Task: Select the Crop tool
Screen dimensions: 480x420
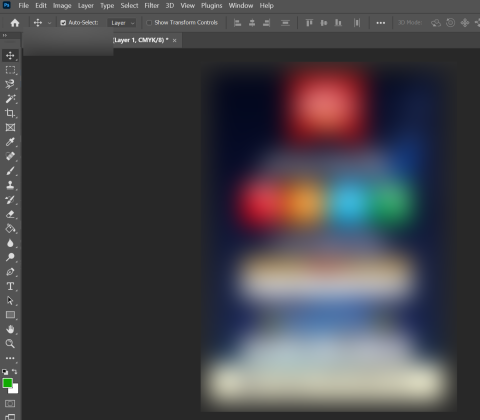Action: click(x=10, y=113)
